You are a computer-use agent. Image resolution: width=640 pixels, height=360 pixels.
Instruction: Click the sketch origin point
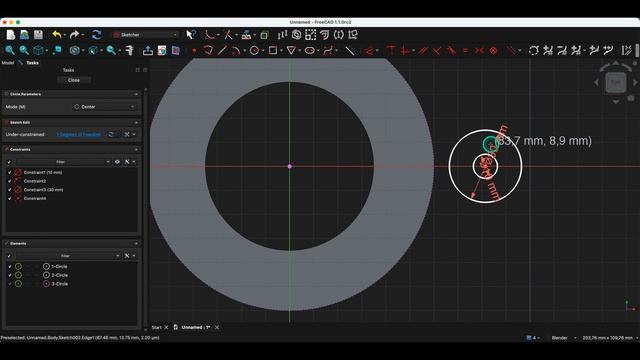point(289,167)
